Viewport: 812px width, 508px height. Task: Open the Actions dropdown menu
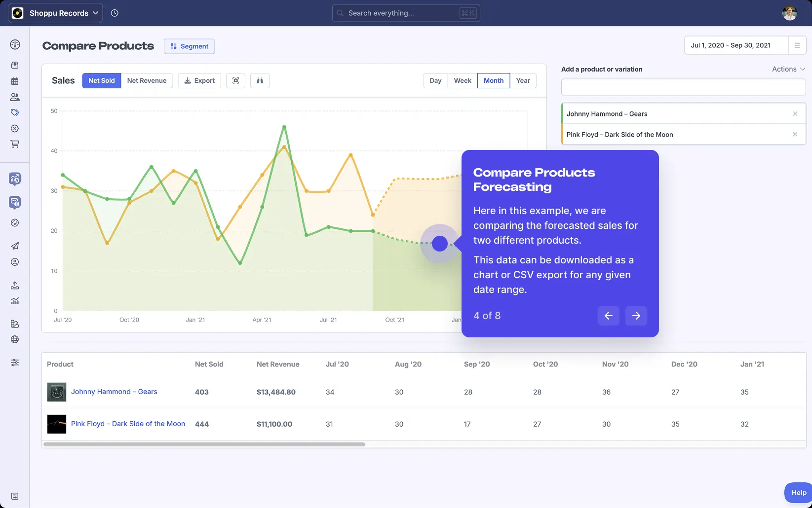coord(788,69)
